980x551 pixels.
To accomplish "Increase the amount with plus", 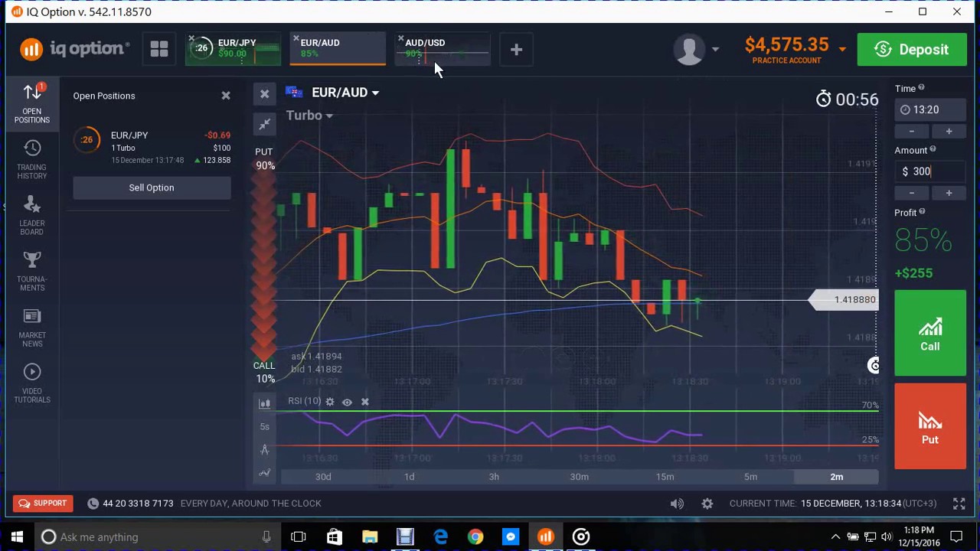I will pos(949,194).
